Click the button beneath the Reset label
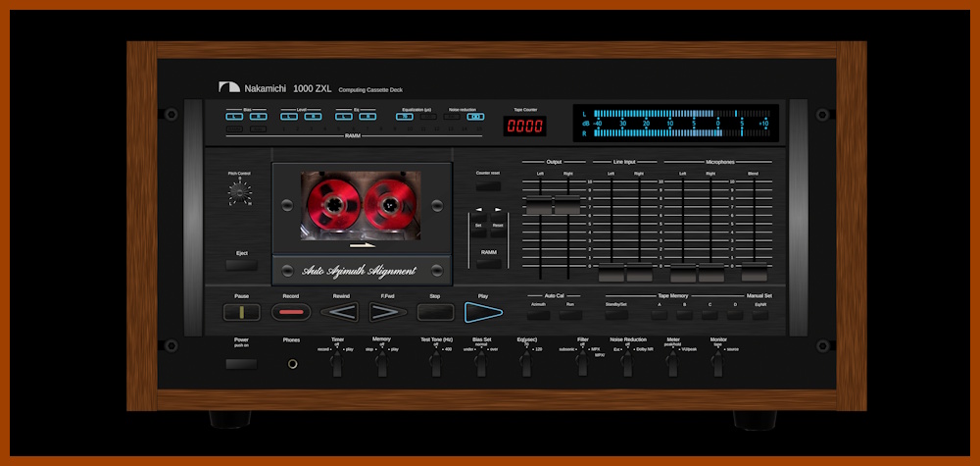 (x=498, y=233)
